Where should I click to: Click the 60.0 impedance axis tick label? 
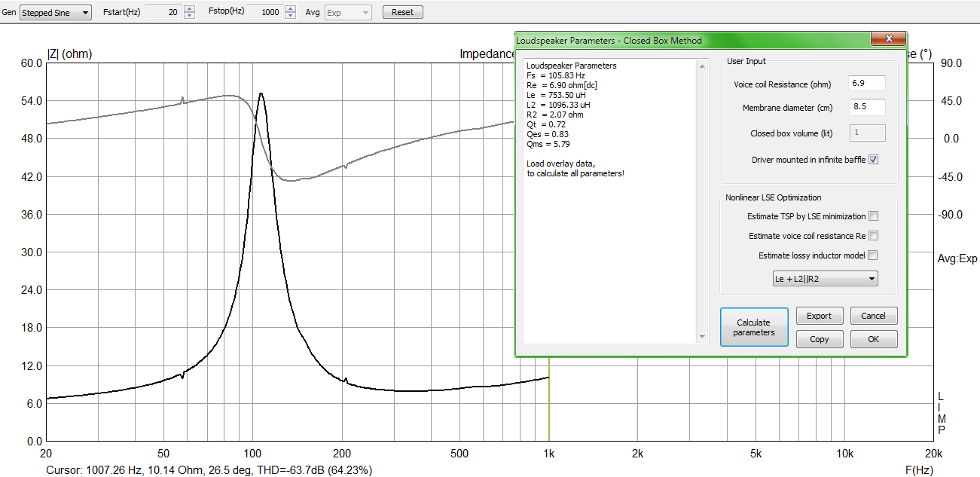point(31,63)
